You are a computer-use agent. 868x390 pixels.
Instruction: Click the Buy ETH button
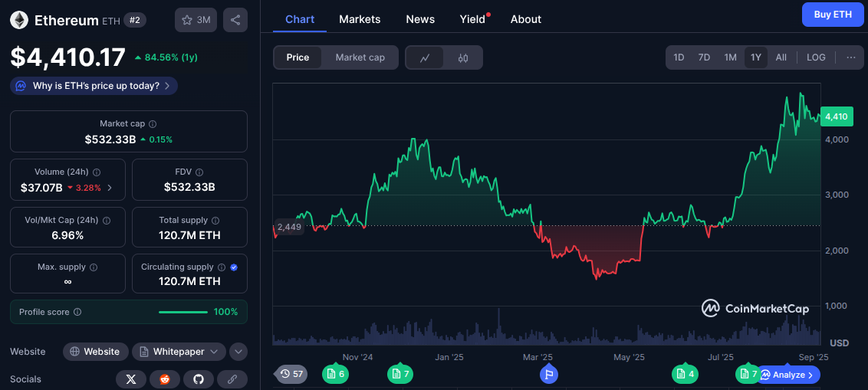click(x=833, y=15)
